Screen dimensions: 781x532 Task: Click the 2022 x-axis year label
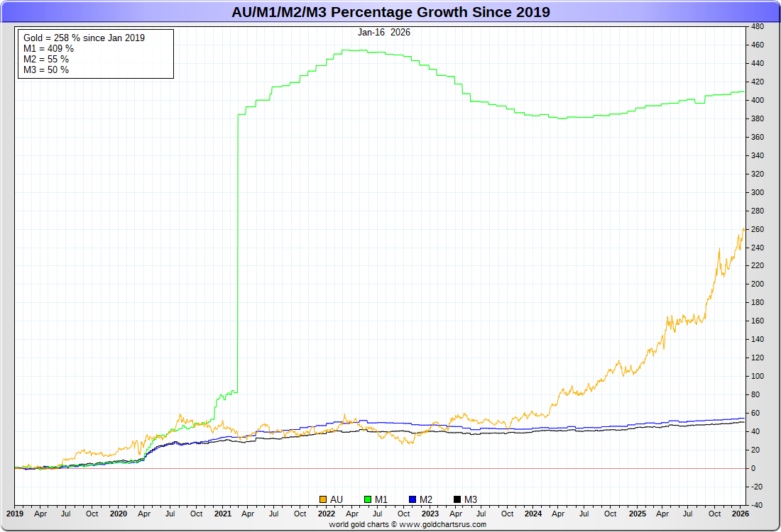coord(327,514)
